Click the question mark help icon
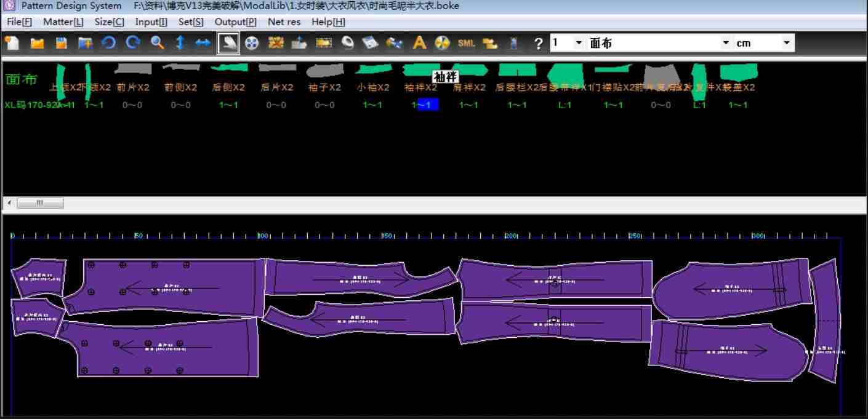The width and height of the screenshot is (868, 419). click(538, 44)
